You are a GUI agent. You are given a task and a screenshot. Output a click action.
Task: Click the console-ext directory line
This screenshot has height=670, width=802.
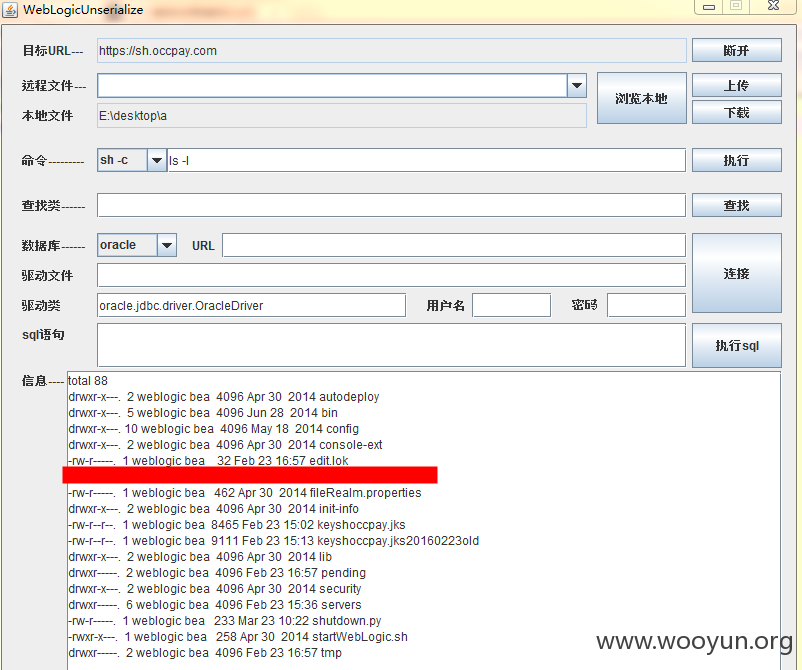tap(225, 444)
